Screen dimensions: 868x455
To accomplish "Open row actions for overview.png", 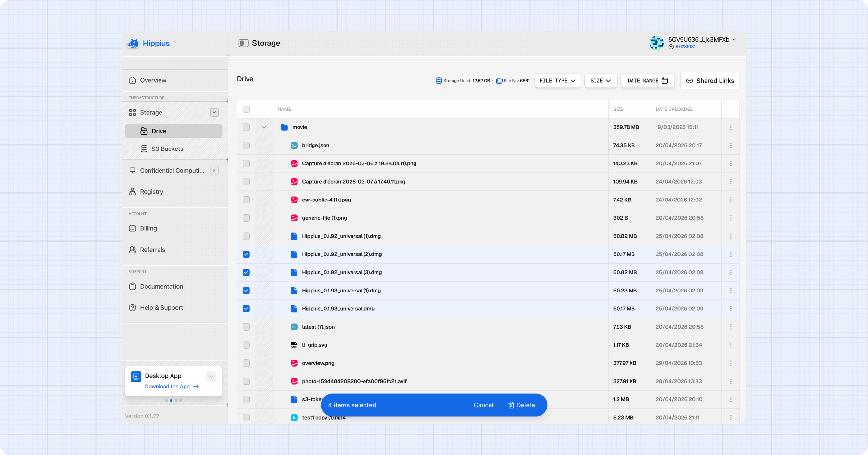I will [x=731, y=363].
